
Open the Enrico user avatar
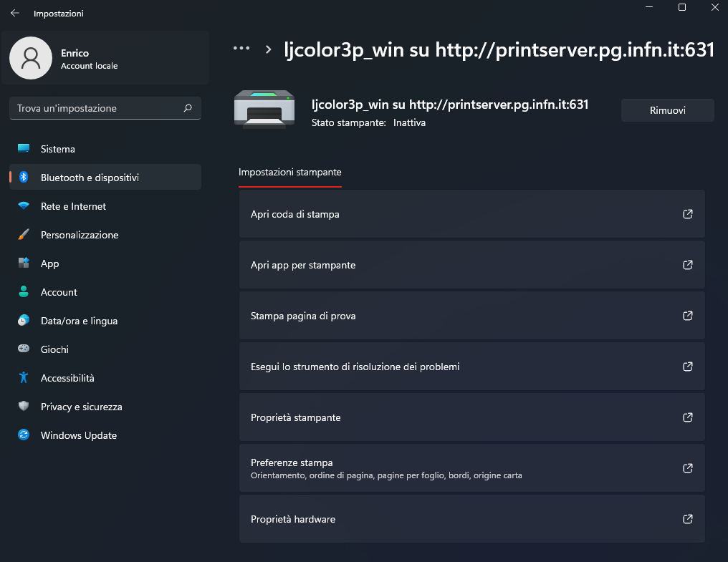click(x=31, y=58)
